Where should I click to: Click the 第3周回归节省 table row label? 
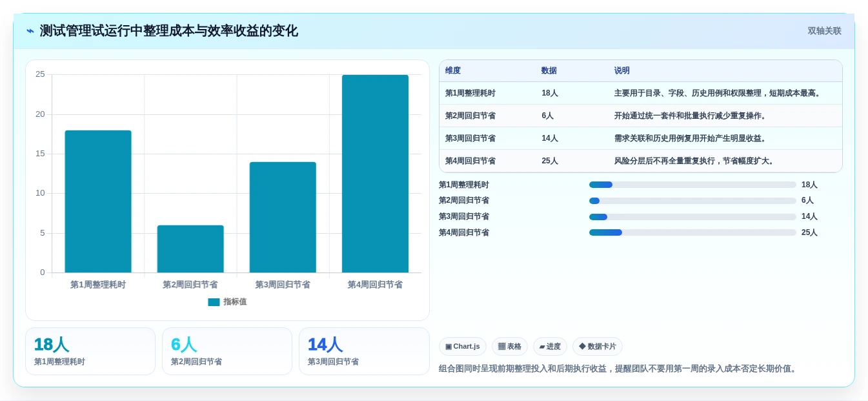470,138
